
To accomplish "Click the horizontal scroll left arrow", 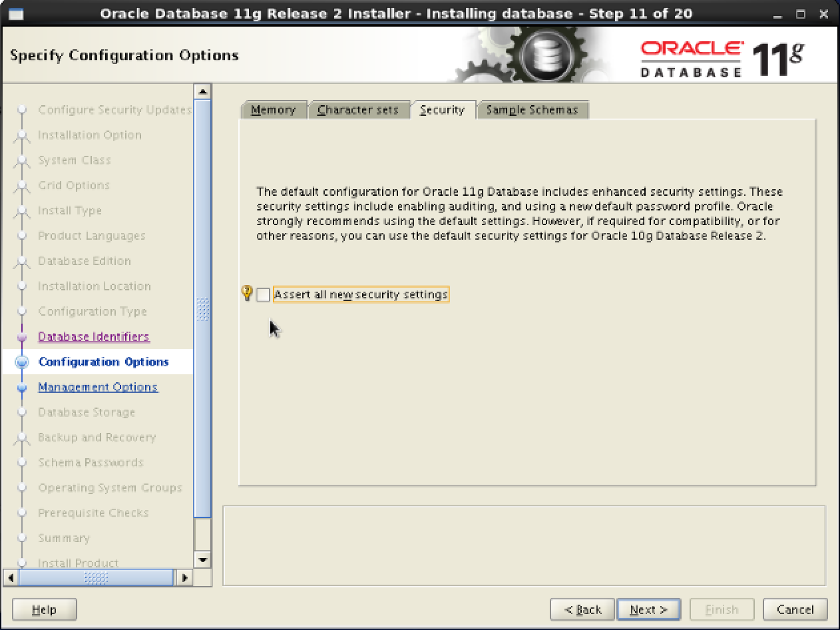I will point(10,577).
